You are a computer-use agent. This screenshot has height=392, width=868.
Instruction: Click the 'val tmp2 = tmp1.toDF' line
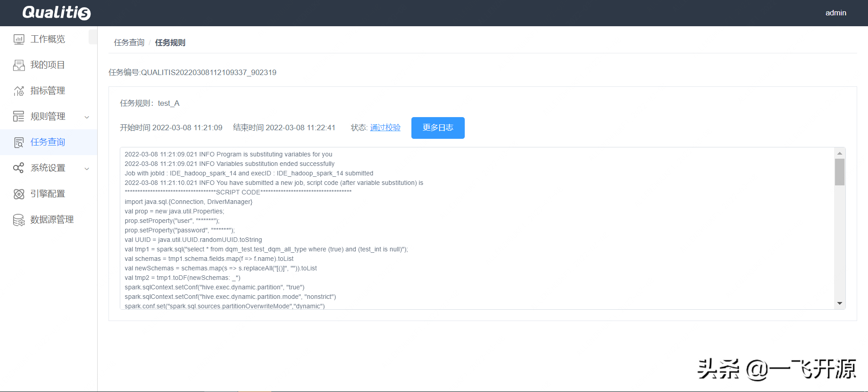[x=183, y=278]
